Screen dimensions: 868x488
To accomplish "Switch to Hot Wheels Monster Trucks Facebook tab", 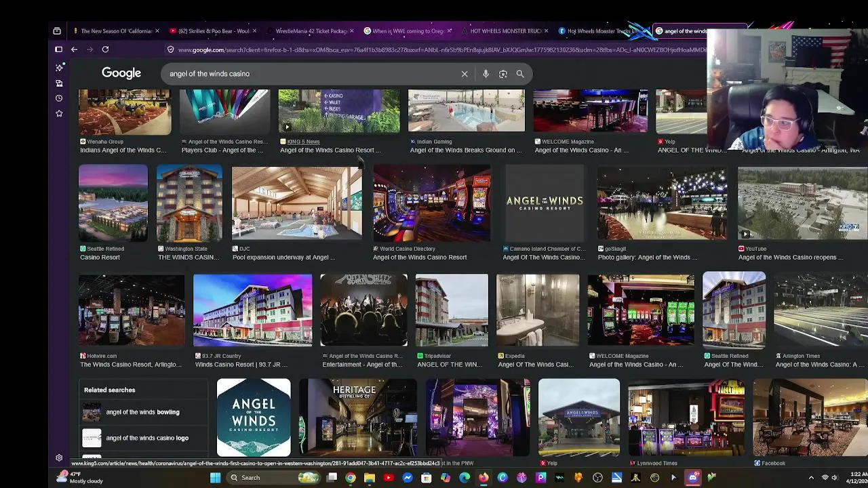I will [599, 31].
